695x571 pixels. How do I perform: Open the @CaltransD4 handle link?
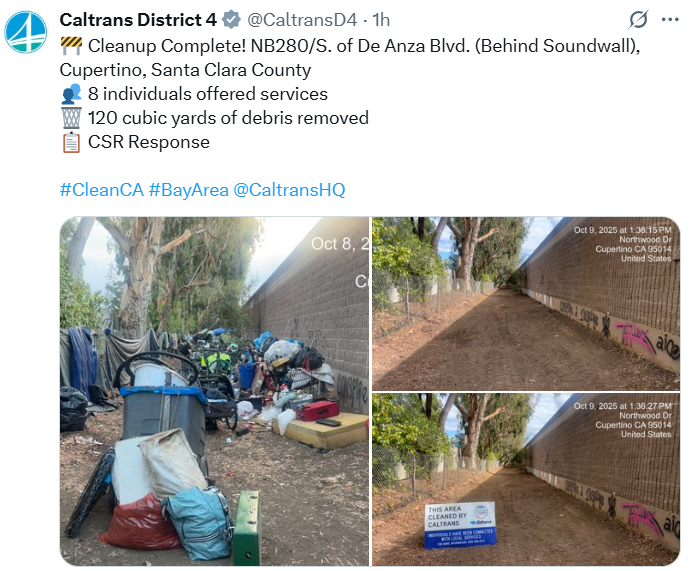click(302, 20)
